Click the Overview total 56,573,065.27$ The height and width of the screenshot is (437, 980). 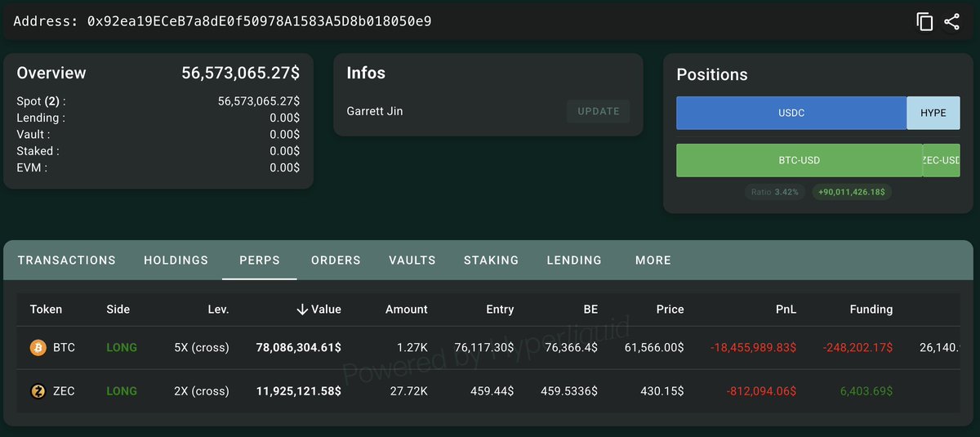[240, 73]
